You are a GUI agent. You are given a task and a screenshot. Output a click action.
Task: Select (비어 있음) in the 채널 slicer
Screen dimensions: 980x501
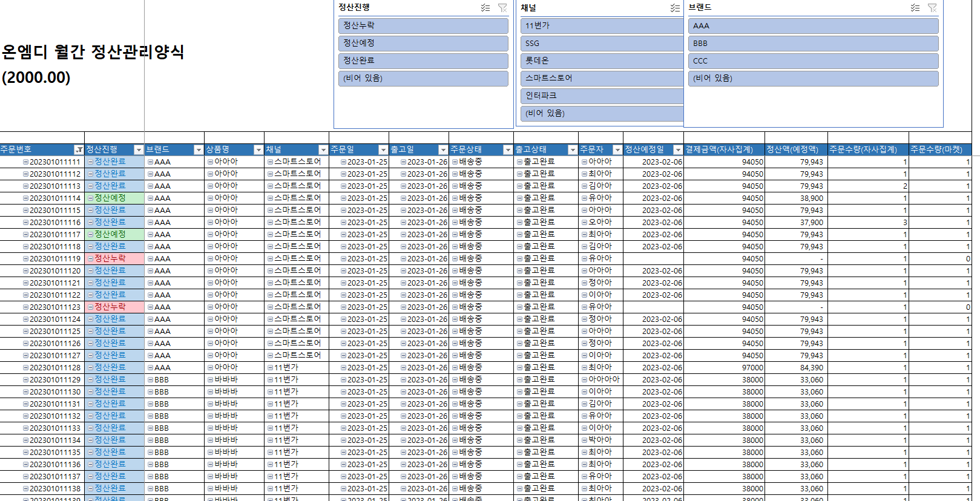point(602,113)
